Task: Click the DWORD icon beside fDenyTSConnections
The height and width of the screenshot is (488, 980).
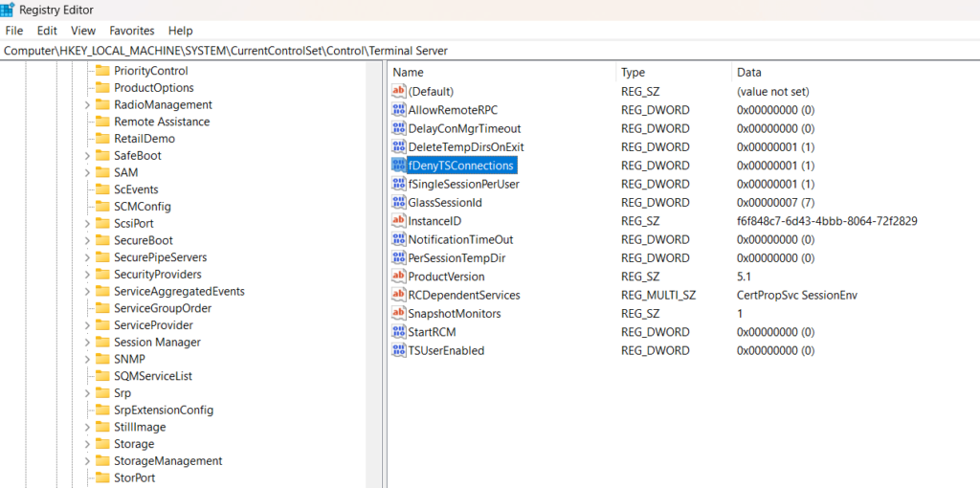Action: coord(399,166)
